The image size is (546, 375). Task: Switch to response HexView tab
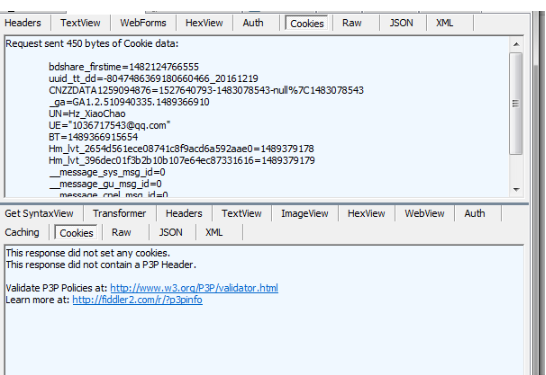[x=366, y=213]
